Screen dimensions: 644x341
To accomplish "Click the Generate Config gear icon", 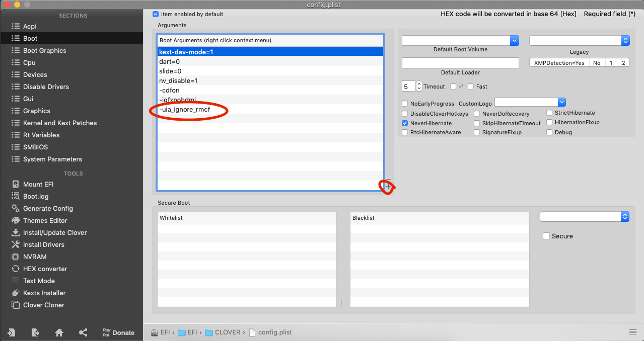I will (x=16, y=208).
